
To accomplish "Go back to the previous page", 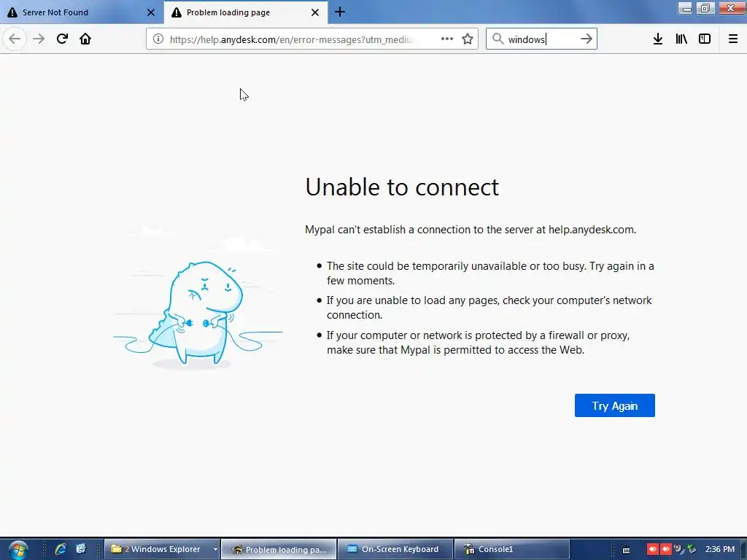I will (15, 39).
